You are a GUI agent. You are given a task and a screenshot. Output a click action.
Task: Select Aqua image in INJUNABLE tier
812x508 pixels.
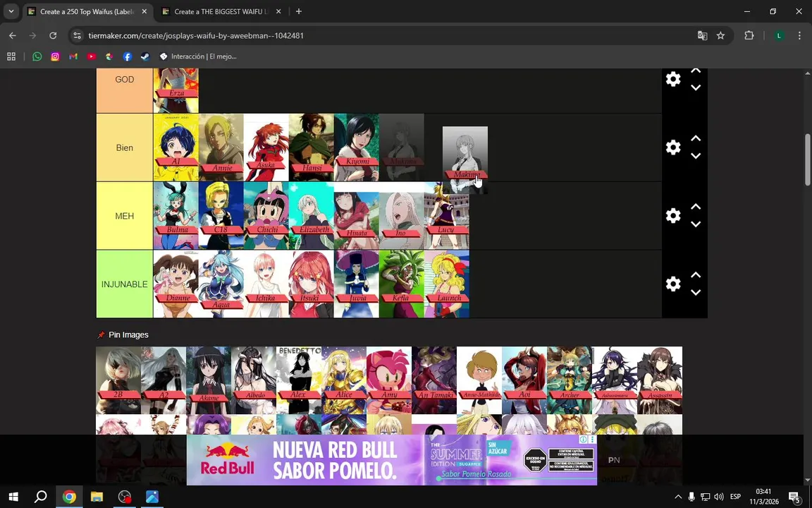point(221,284)
